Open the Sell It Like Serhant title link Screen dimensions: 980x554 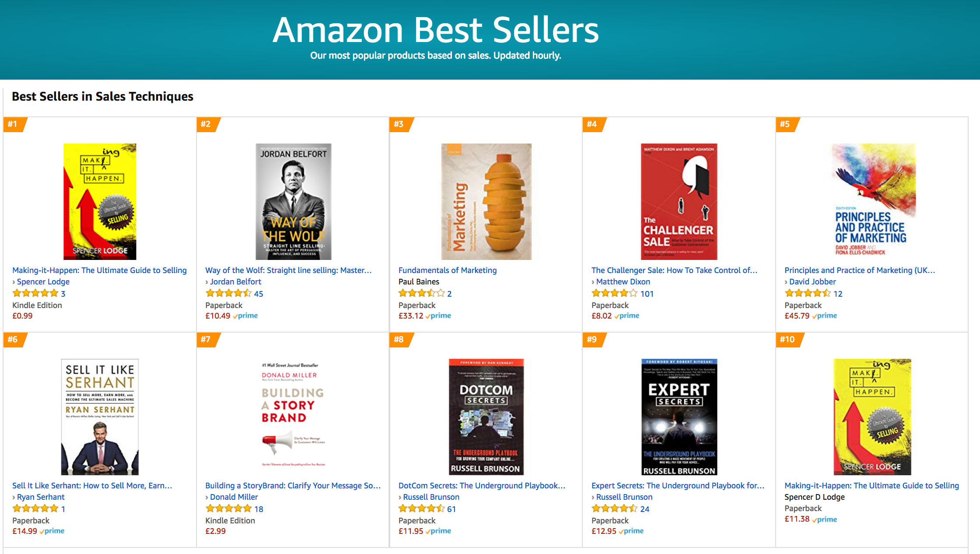[92, 486]
